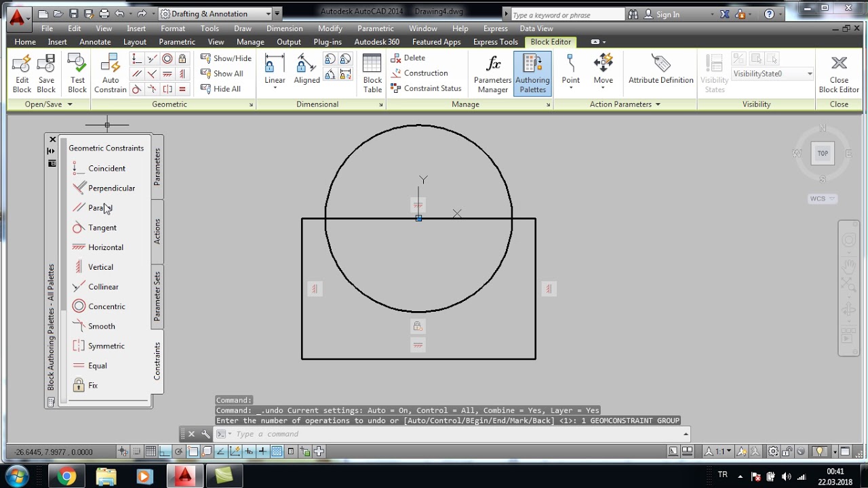868x488 pixels.
Task: Click the Horizontal constraint in the palette
Action: coord(98,247)
